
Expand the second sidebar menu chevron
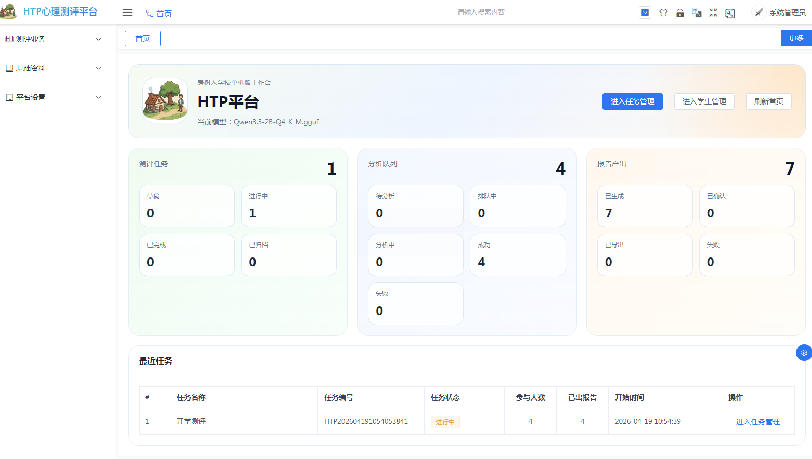click(98, 68)
